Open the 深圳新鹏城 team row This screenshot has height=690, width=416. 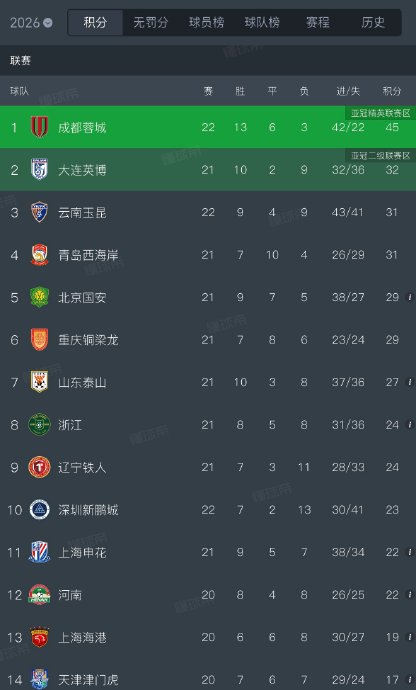coord(208,510)
